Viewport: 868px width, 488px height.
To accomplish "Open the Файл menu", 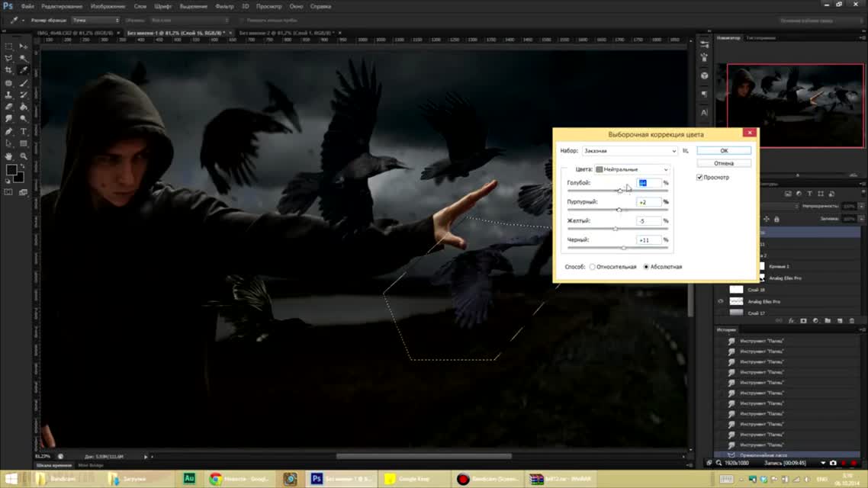I will (x=27, y=7).
